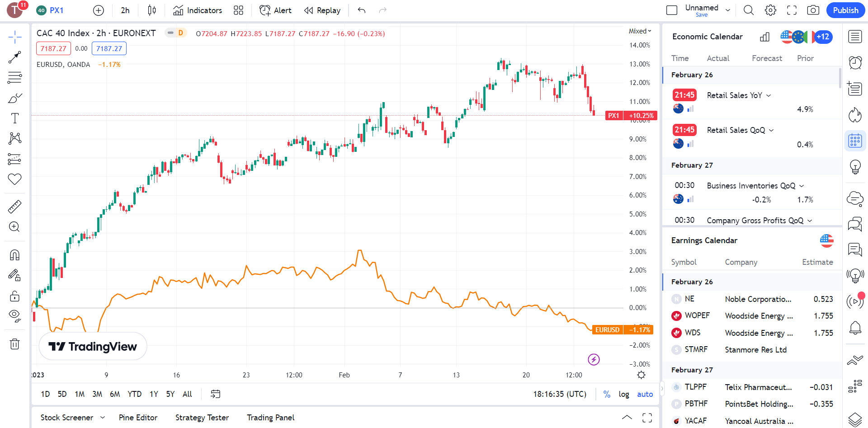Open the Trading Panel tab

[x=270, y=418]
